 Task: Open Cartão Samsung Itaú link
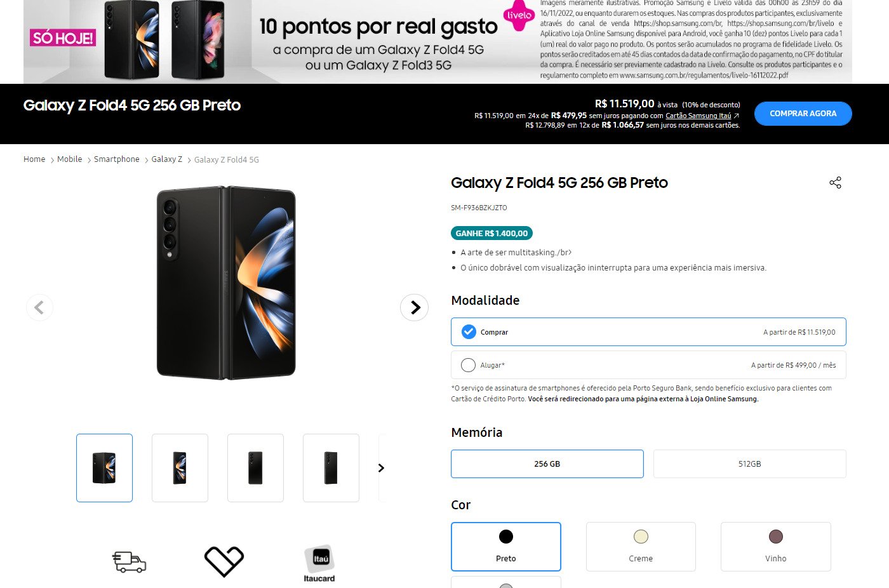(698, 116)
